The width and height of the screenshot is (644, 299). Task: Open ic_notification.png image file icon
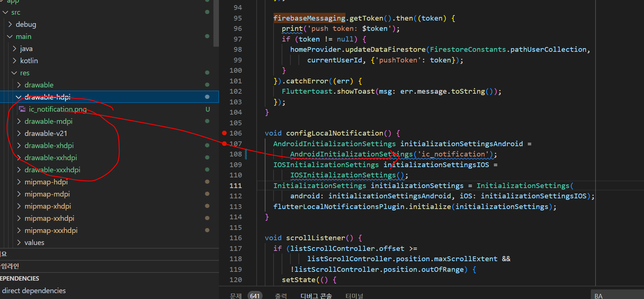pyautogui.click(x=22, y=109)
